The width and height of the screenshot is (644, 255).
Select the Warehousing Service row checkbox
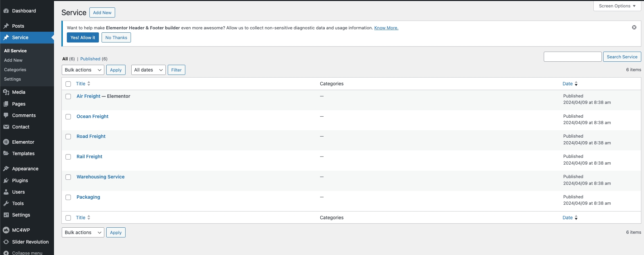[68, 177]
